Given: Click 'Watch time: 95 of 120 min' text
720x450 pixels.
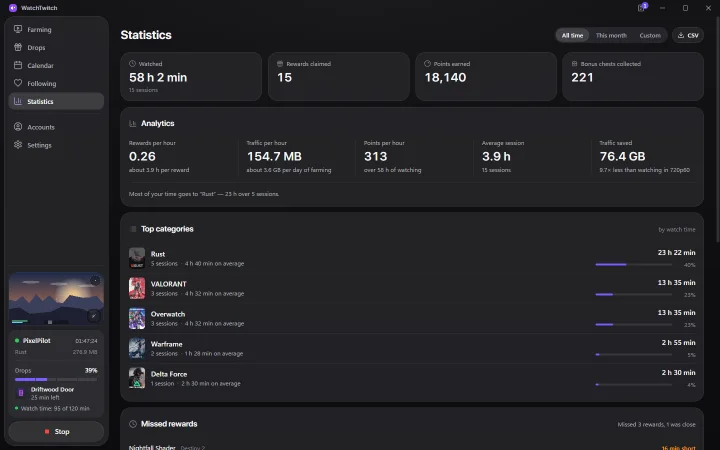Looking at the screenshot, I should coord(55,408).
